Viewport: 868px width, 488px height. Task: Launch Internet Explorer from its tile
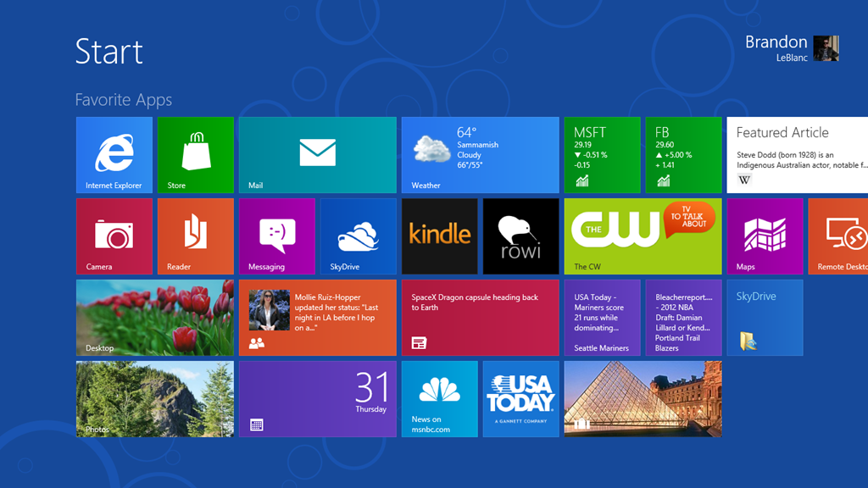[x=114, y=154]
